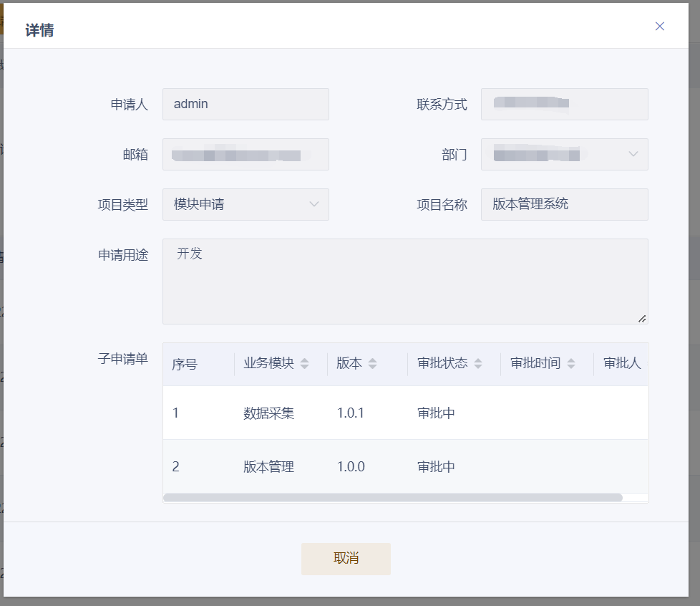Screen dimensions: 700x606
Task: Click the 审批人 column header
Action: (621, 363)
